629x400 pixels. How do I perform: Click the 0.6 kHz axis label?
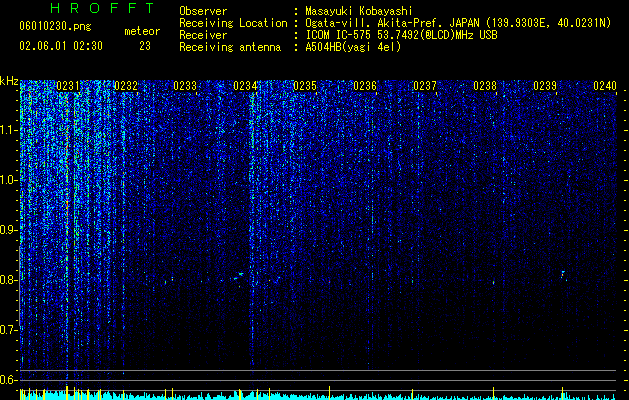pyautogui.click(x=9, y=380)
